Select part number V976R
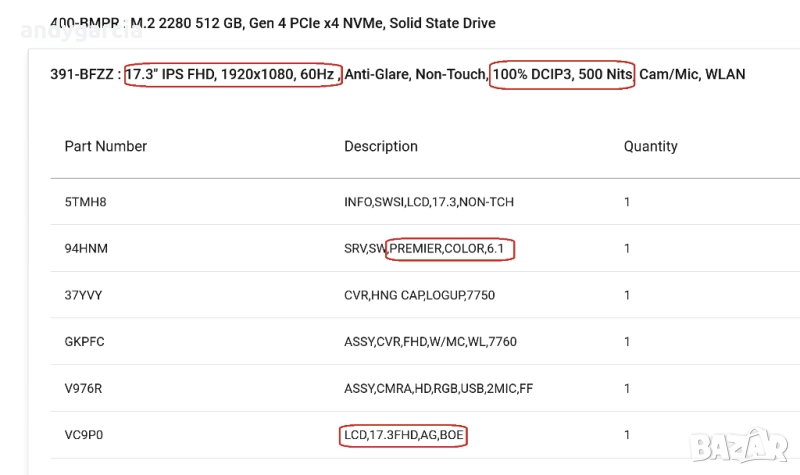 85,388
